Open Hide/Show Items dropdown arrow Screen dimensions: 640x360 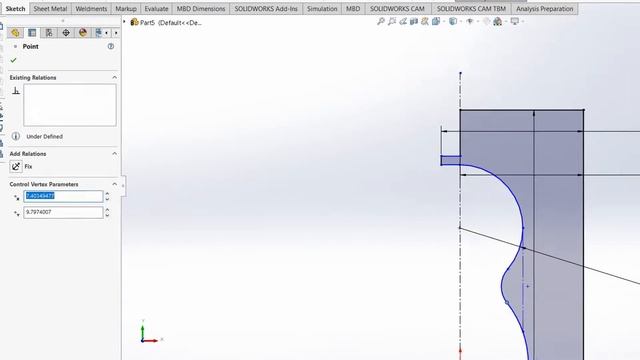tap(478, 22)
